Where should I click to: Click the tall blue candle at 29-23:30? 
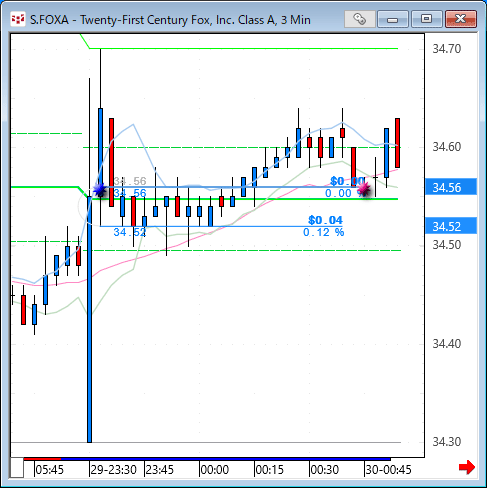click(x=89, y=319)
